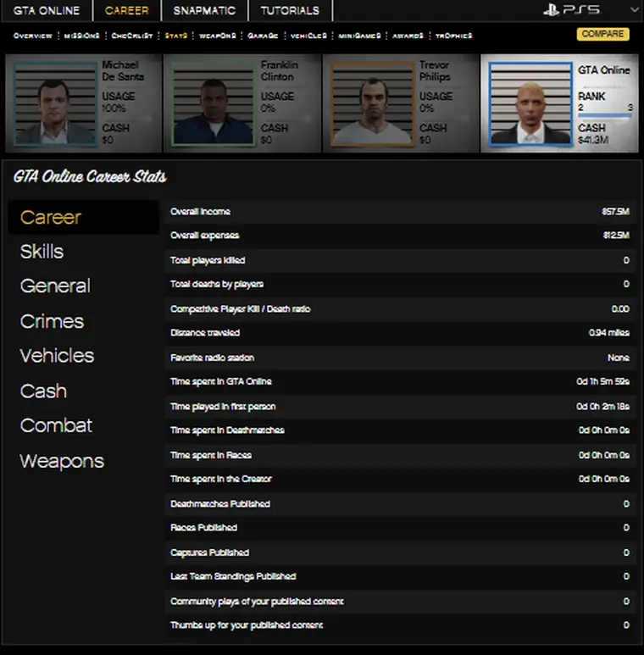View the Trophies sub-navigation link

tap(453, 36)
